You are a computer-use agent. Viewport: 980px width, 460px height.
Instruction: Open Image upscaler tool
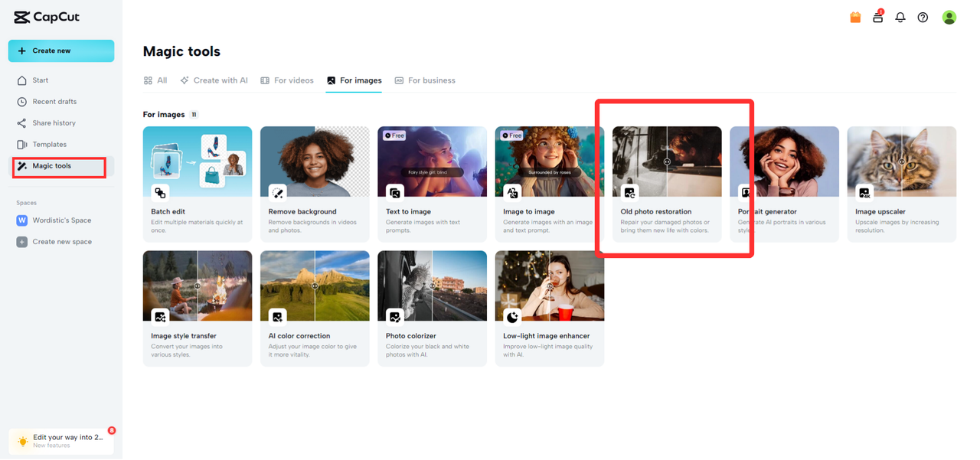tap(902, 184)
